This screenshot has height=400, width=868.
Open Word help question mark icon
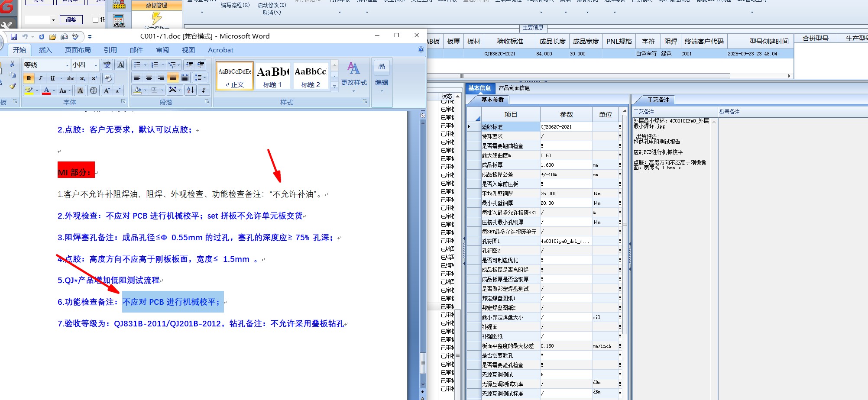pos(421,50)
